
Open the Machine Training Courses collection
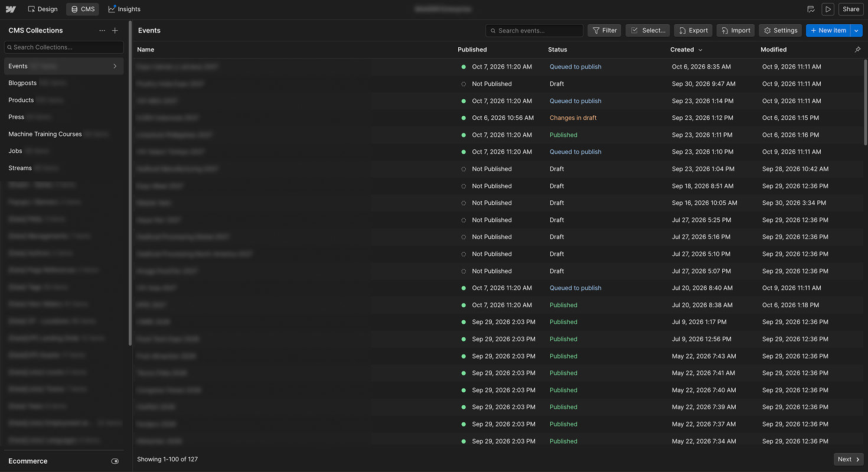pyautogui.click(x=64, y=134)
